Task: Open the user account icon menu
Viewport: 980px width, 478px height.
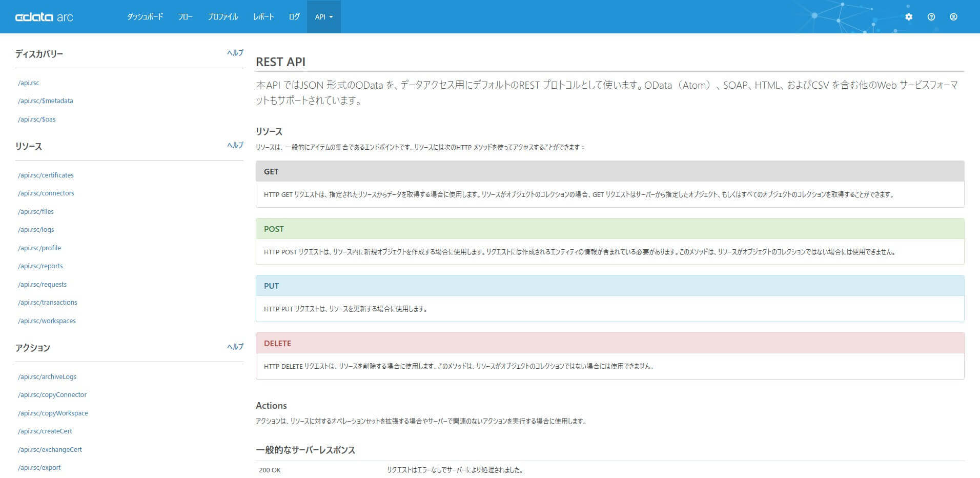Action: (x=953, y=16)
